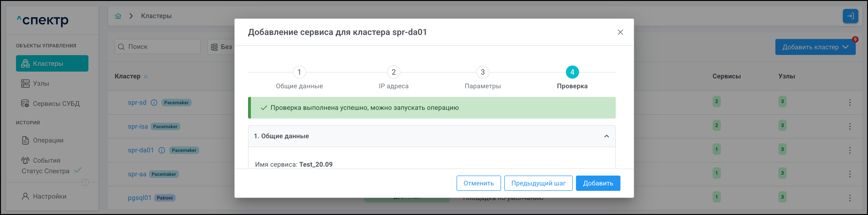Click the successful check message banner
Image resolution: width=868 pixels, height=215 pixels.
click(432, 108)
